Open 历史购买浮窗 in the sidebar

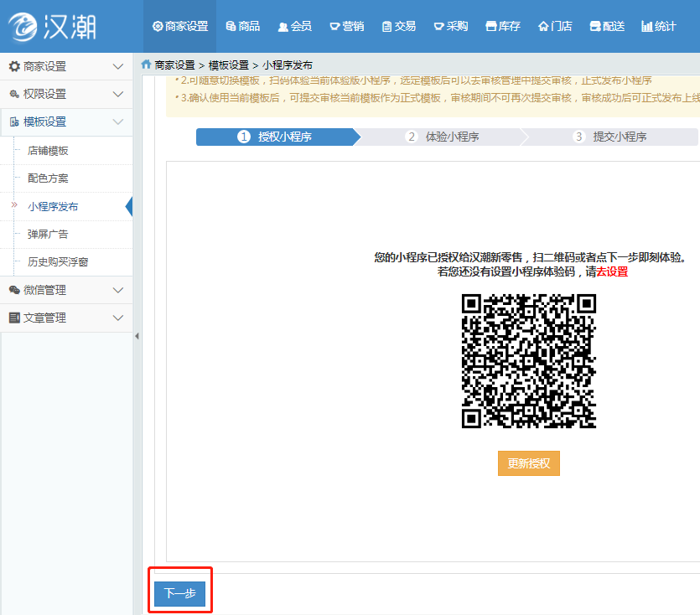point(58,262)
